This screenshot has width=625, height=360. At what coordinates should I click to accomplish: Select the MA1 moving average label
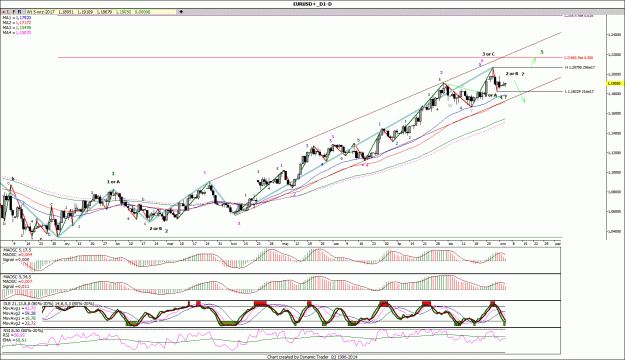coord(17,18)
